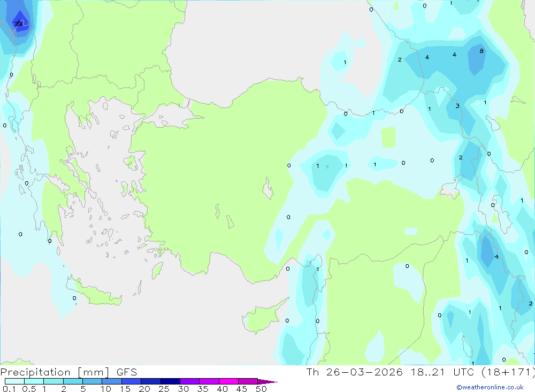
Task: Click the 'GFS' model label
Action: tap(127, 372)
